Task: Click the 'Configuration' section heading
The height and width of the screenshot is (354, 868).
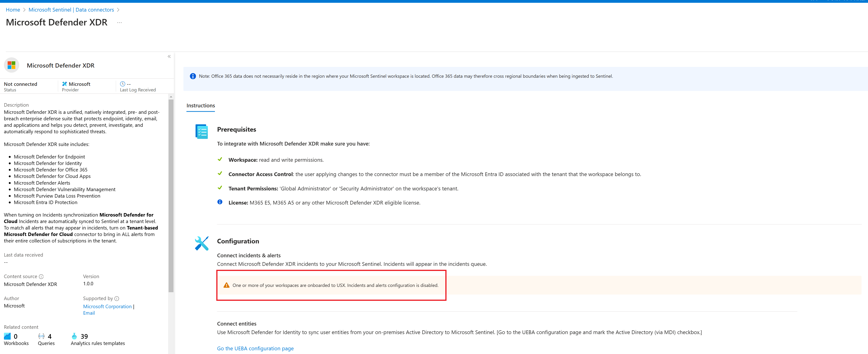Action: (238, 241)
